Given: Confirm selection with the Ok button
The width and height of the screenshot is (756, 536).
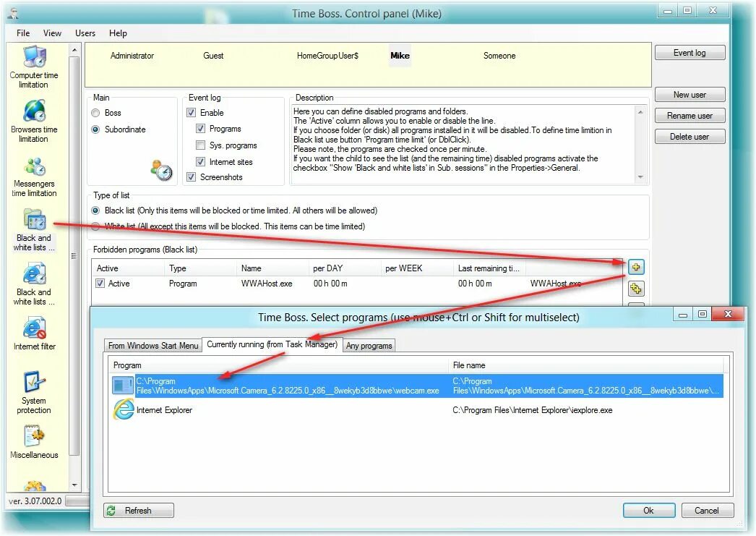Looking at the screenshot, I should [649, 511].
